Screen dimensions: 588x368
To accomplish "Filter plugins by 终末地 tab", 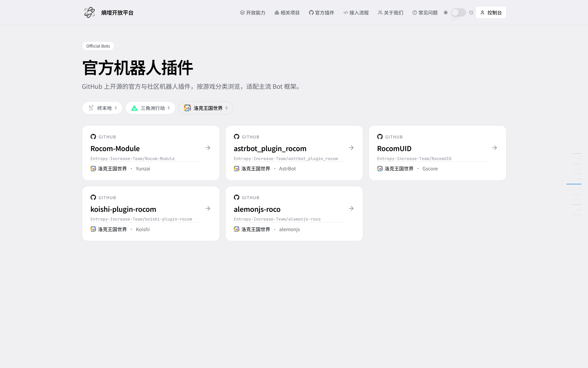I will (x=102, y=108).
